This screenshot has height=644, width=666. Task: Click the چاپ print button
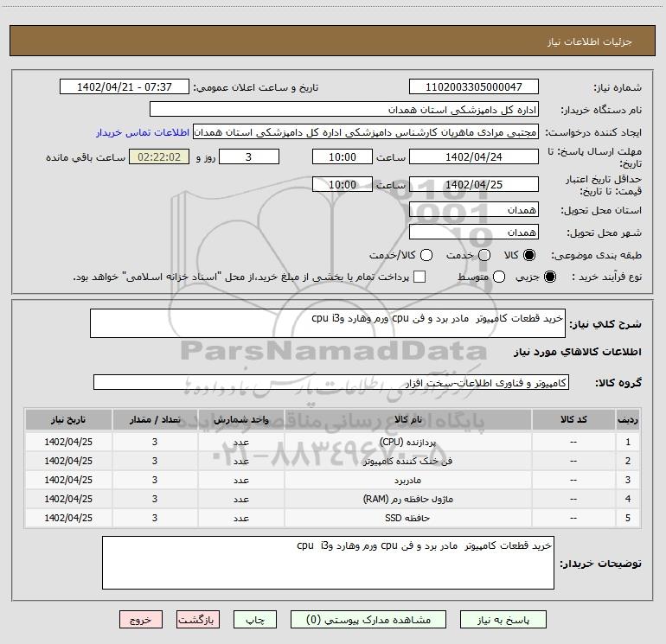[255, 620]
